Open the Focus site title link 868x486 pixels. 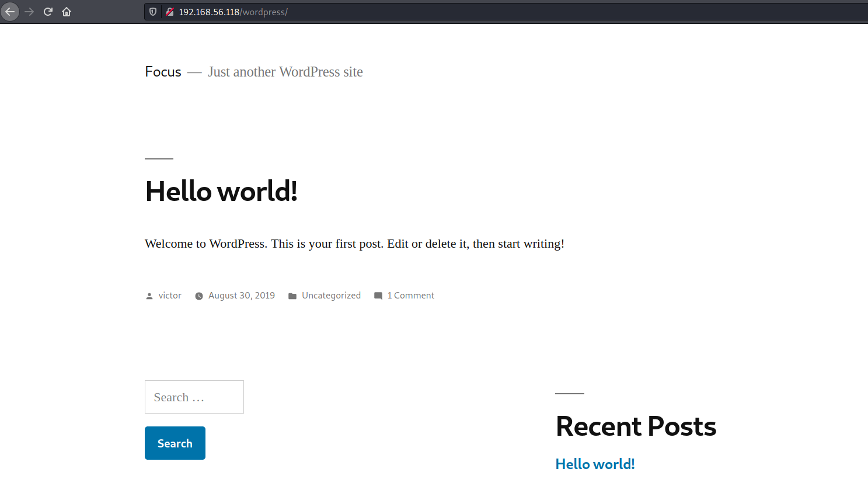pyautogui.click(x=163, y=72)
